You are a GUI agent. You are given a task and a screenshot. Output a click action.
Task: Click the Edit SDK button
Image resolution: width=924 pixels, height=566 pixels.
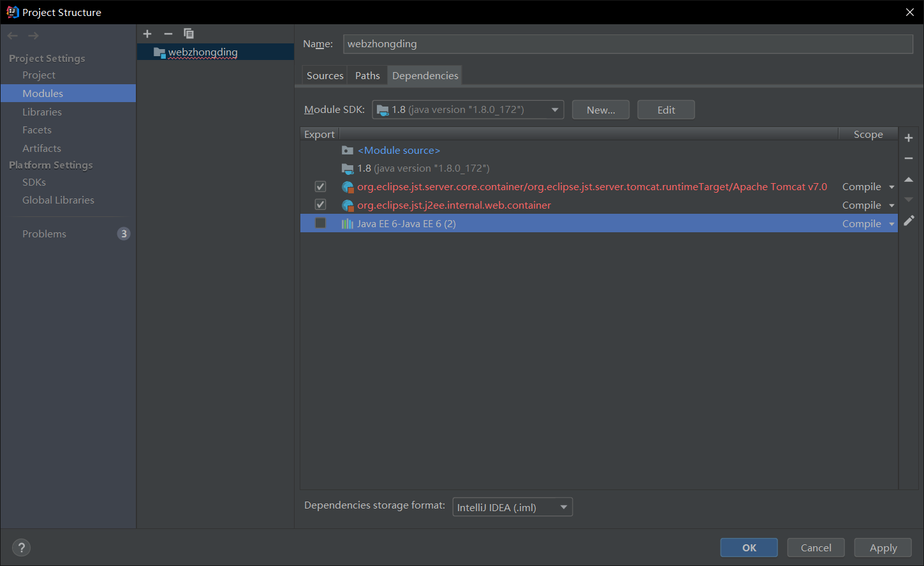(x=666, y=110)
